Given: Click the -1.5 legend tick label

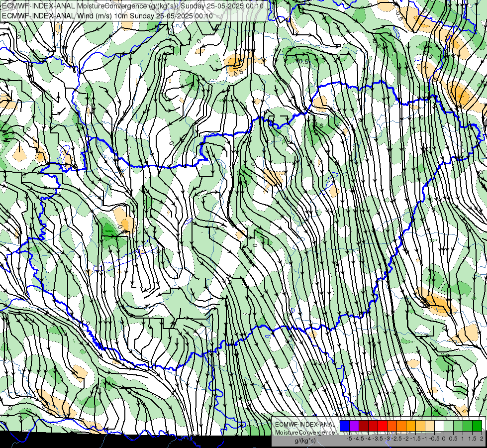Looking at the screenshot, I should click(x=415, y=439).
